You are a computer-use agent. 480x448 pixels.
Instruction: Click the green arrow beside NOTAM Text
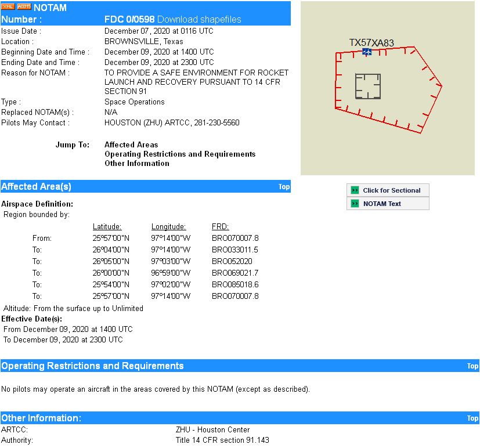coord(355,204)
